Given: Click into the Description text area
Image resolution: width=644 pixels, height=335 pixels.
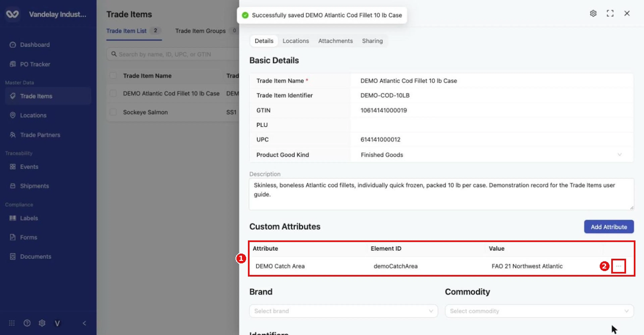Looking at the screenshot, I should click(441, 194).
